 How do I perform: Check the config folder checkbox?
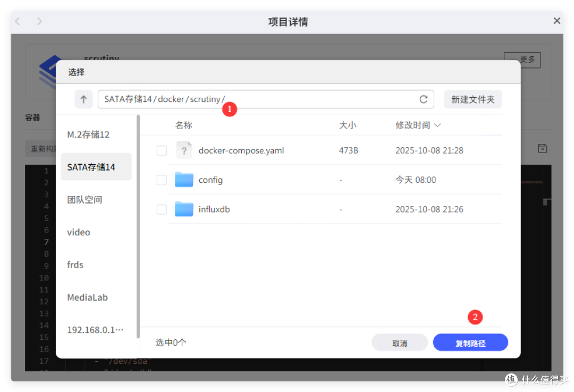pyautogui.click(x=162, y=180)
